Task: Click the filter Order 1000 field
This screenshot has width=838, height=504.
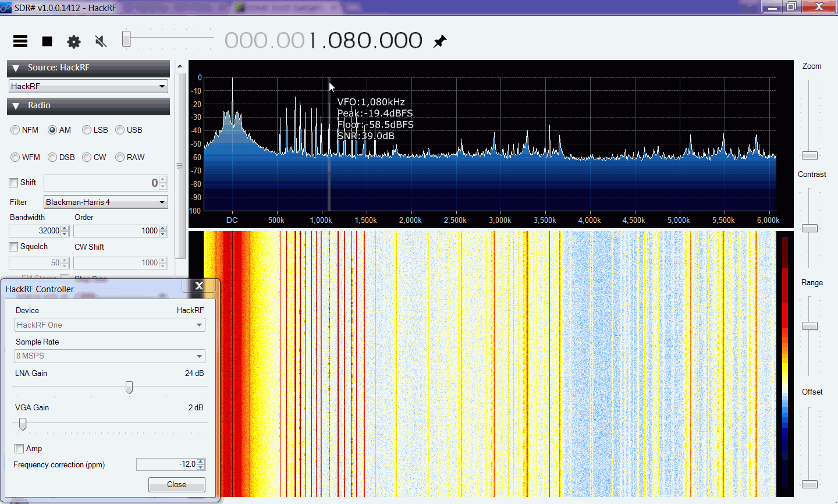Action: pos(116,231)
